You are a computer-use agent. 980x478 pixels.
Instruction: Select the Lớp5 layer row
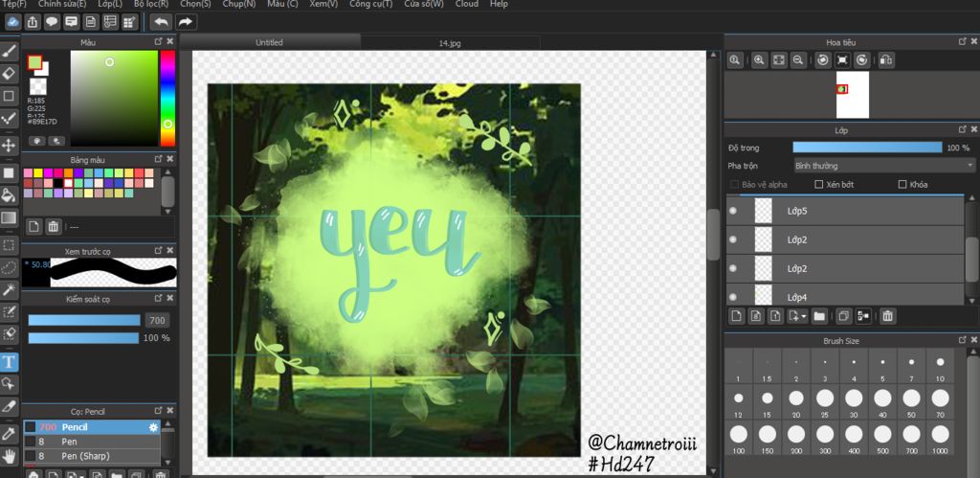846,211
